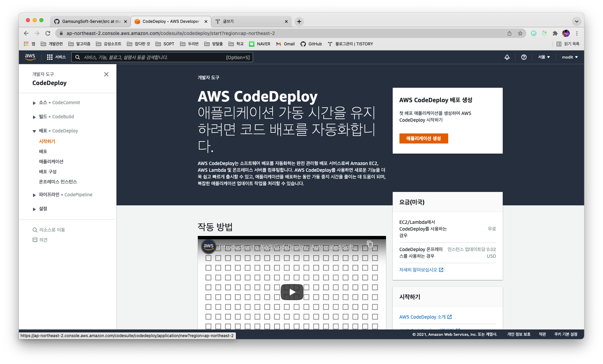Reload the page with refresh icon
This screenshot has width=603, height=364.
click(48, 33)
